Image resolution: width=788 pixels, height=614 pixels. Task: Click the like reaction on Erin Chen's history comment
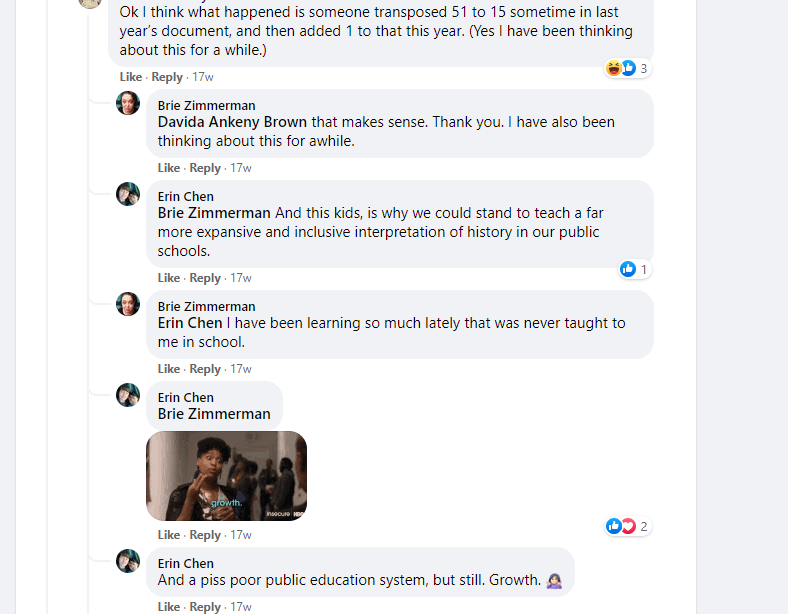click(634, 269)
